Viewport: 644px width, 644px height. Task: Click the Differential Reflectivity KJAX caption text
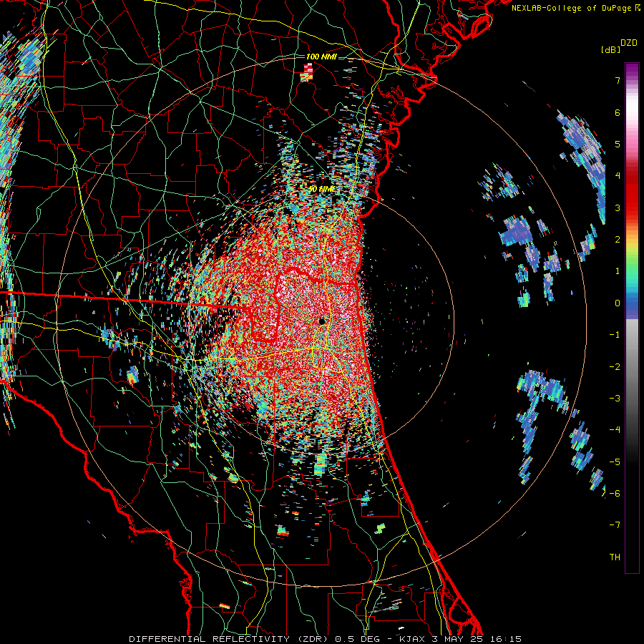pyautogui.click(x=326, y=639)
